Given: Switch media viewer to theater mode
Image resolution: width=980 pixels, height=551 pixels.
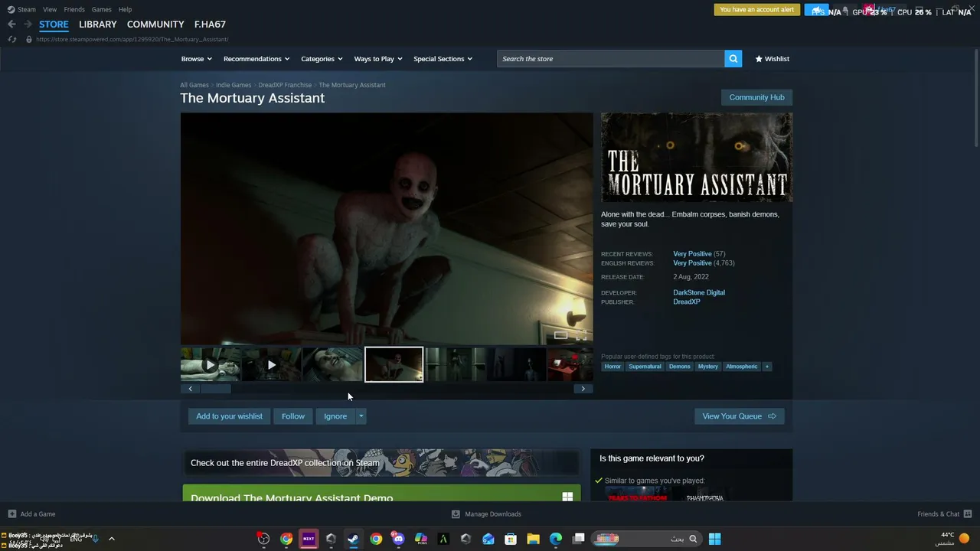Looking at the screenshot, I should click(560, 335).
